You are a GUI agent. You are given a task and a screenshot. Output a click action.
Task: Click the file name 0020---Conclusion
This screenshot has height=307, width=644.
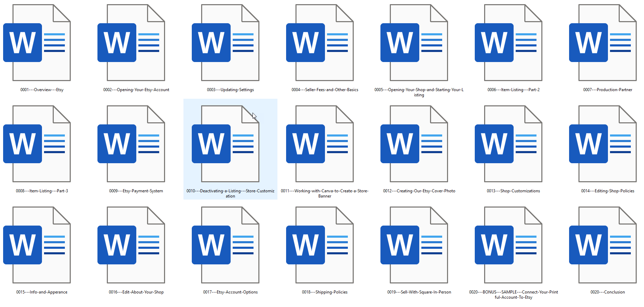(608, 292)
